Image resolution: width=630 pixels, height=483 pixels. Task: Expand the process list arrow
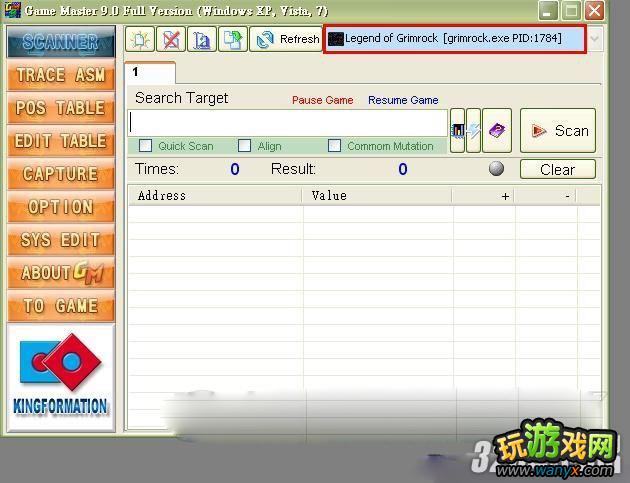(595, 39)
